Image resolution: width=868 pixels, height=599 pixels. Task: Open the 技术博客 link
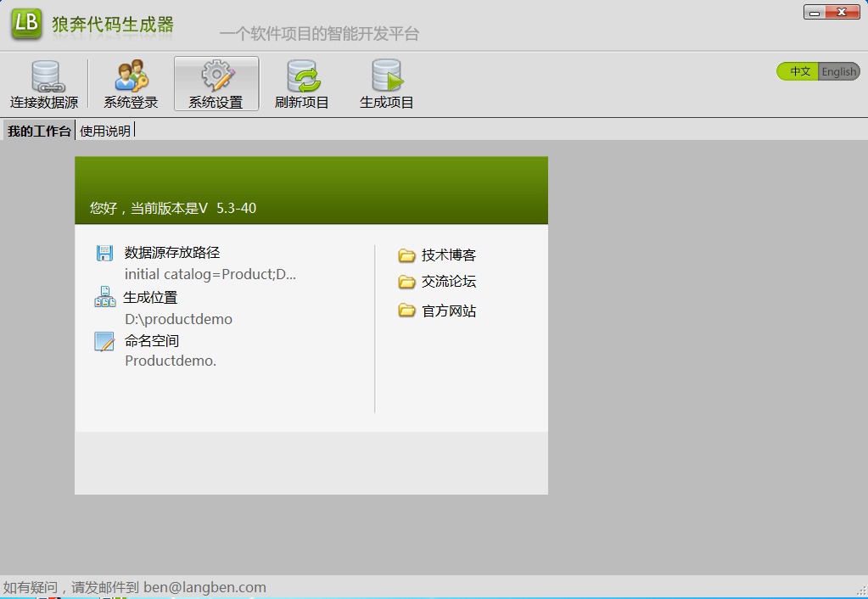(x=448, y=255)
